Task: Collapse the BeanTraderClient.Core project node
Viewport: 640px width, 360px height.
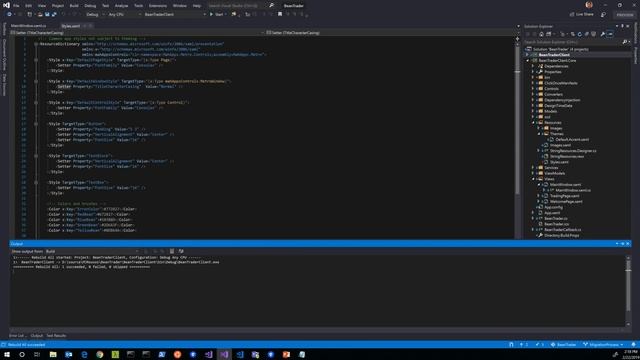Action: tap(527, 60)
